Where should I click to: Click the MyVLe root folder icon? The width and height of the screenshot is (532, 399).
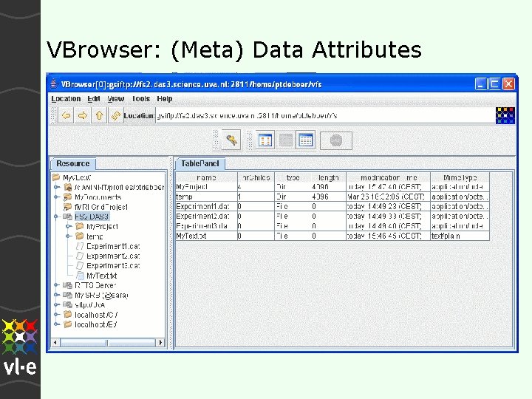pos(56,177)
